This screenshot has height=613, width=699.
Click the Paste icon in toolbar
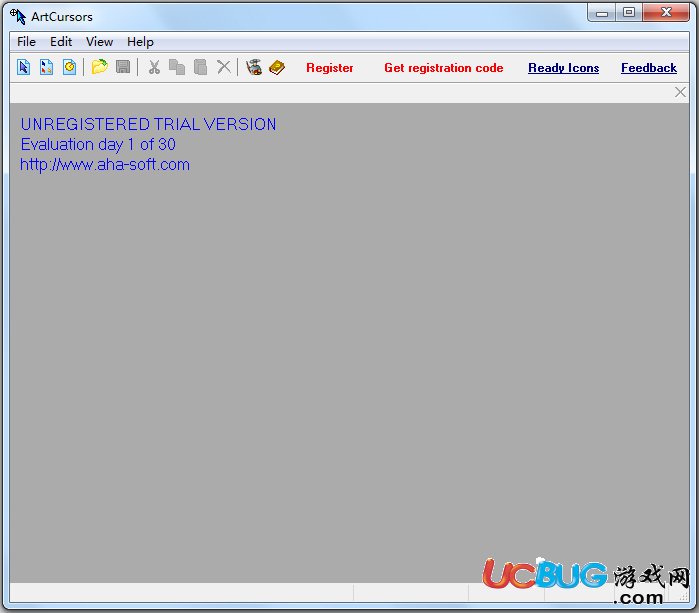pyautogui.click(x=200, y=67)
